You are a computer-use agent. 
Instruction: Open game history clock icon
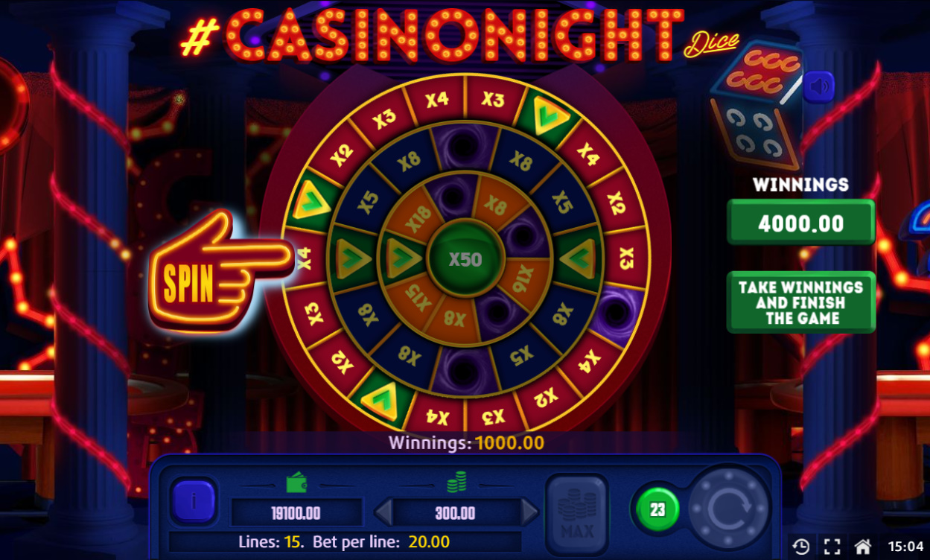pos(801,547)
